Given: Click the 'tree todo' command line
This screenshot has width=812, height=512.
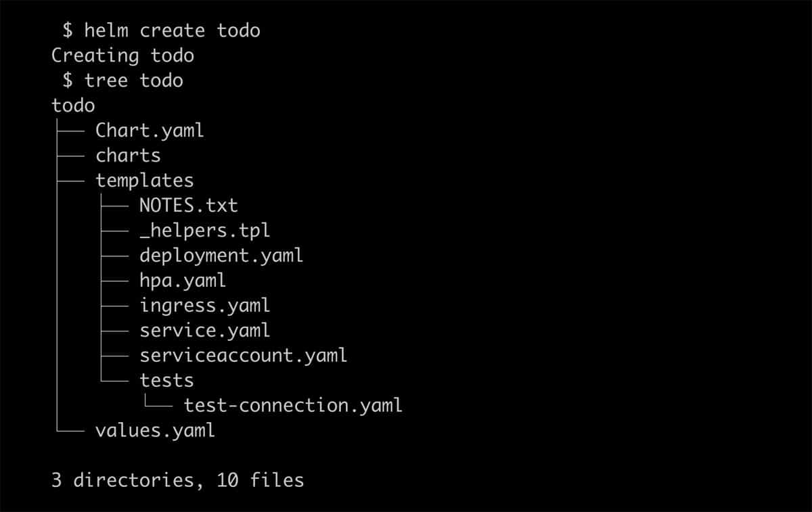Looking at the screenshot, I should 123,80.
